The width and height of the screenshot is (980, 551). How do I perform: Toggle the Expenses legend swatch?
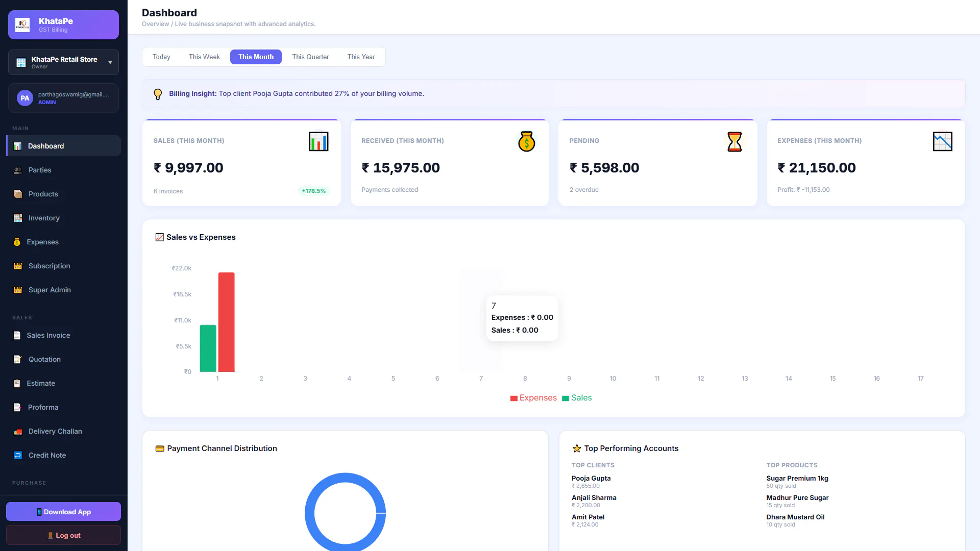(513, 398)
